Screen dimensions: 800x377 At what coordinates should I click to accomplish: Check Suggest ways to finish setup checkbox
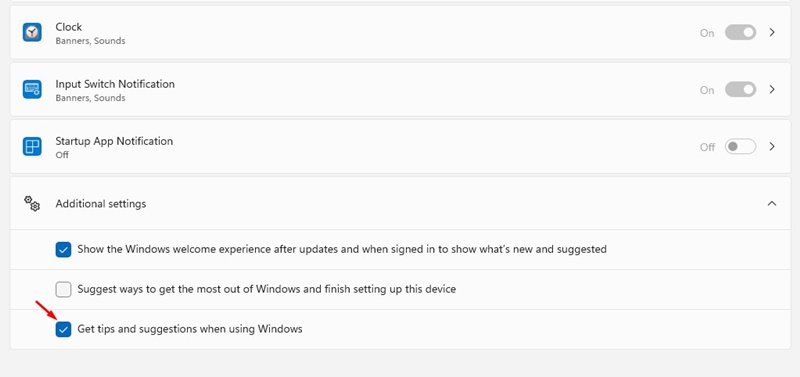[x=63, y=289]
